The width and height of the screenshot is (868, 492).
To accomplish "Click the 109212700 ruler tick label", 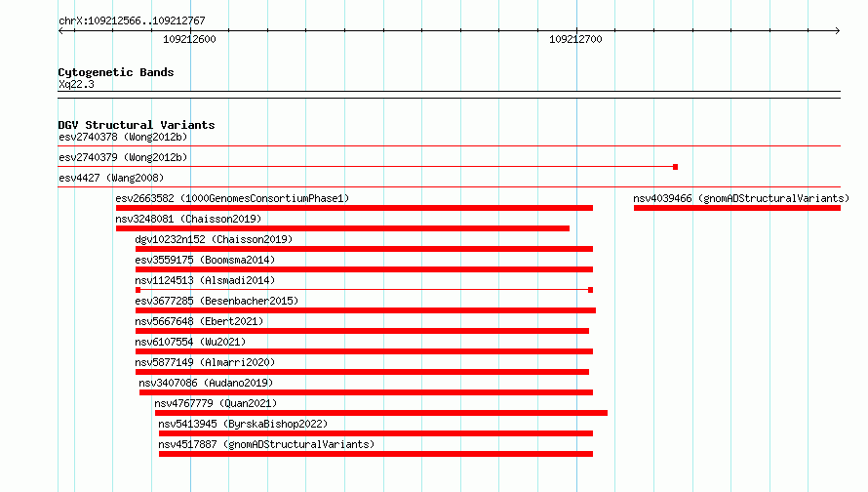I will [575, 39].
